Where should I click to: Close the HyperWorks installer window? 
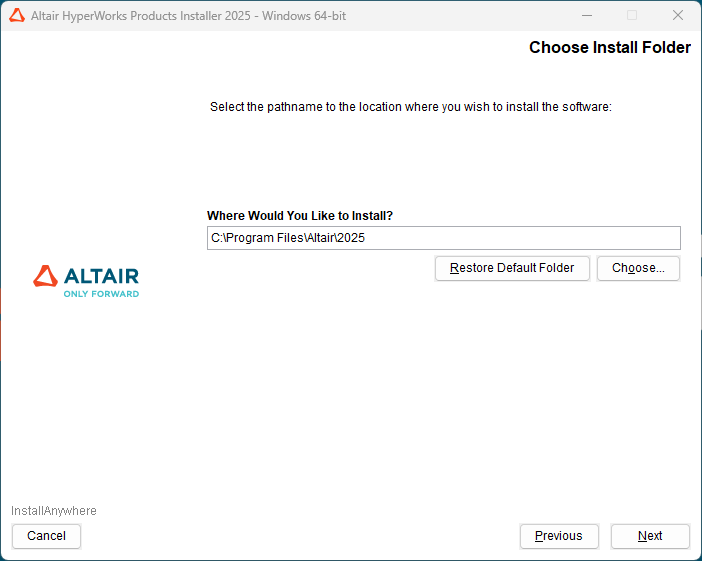(x=677, y=16)
